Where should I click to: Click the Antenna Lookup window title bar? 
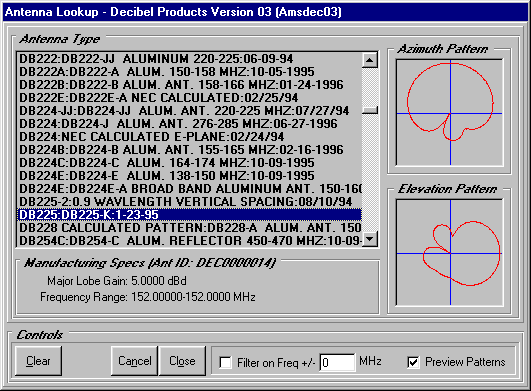click(x=266, y=12)
